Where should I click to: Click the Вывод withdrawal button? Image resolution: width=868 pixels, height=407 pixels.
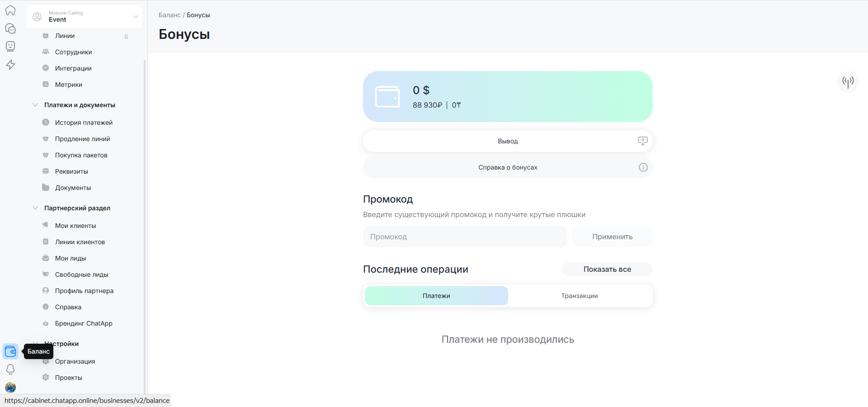coord(507,141)
